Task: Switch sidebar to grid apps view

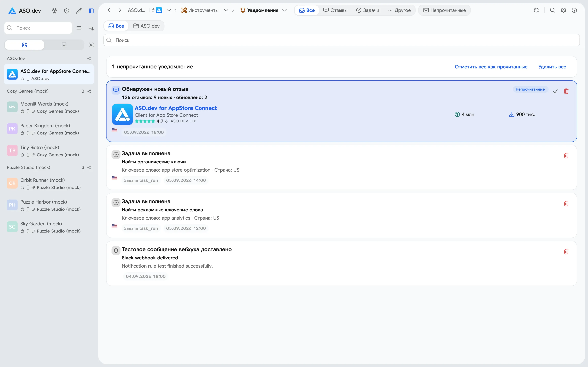Action: click(24, 45)
